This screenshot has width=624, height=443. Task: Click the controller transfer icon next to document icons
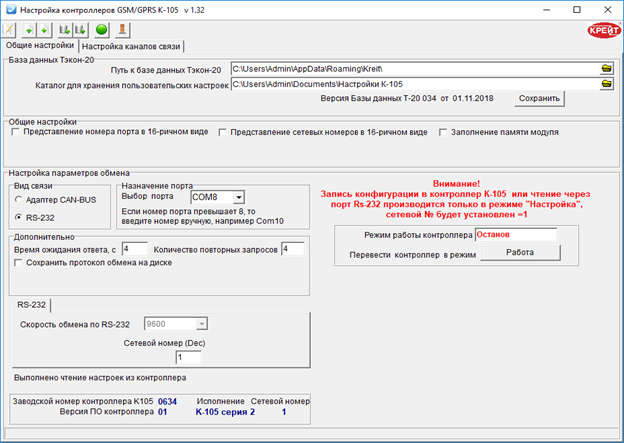coord(64,30)
